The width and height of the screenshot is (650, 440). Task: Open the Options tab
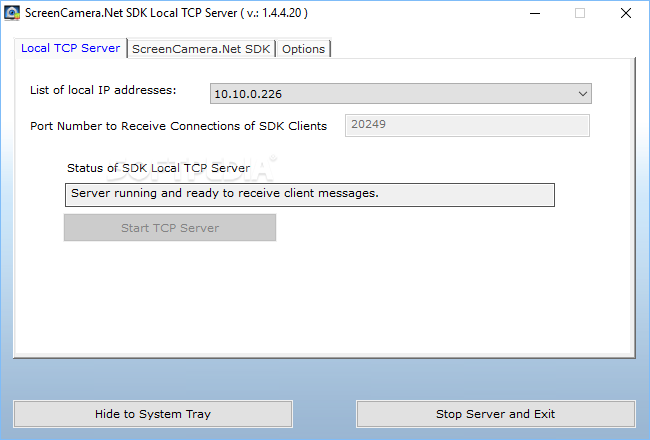pos(303,49)
